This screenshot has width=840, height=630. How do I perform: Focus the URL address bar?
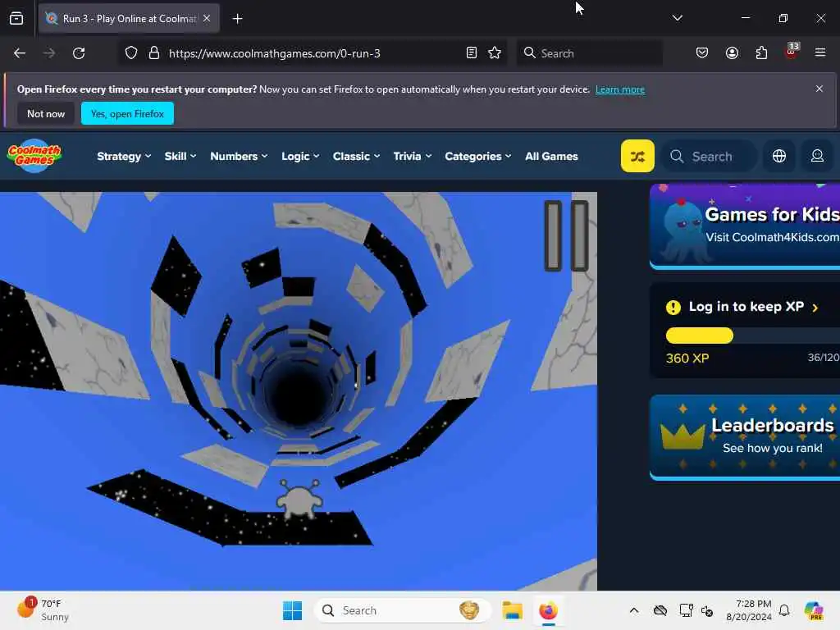[x=313, y=53]
